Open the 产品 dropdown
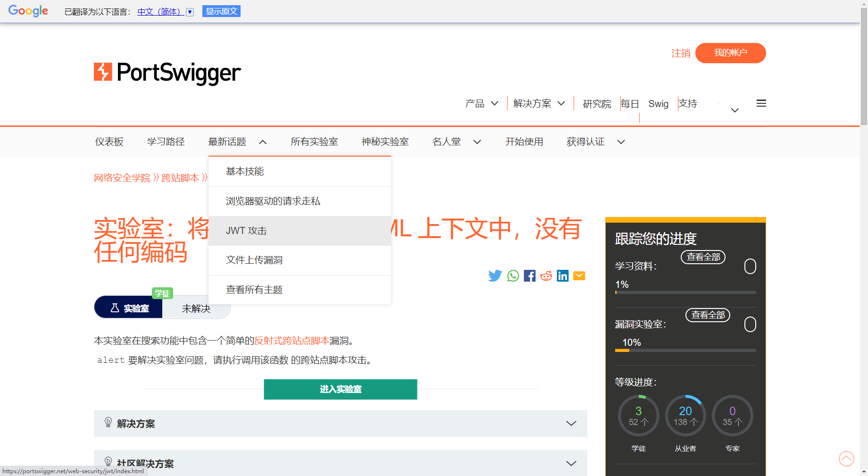 (x=481, y=103)
